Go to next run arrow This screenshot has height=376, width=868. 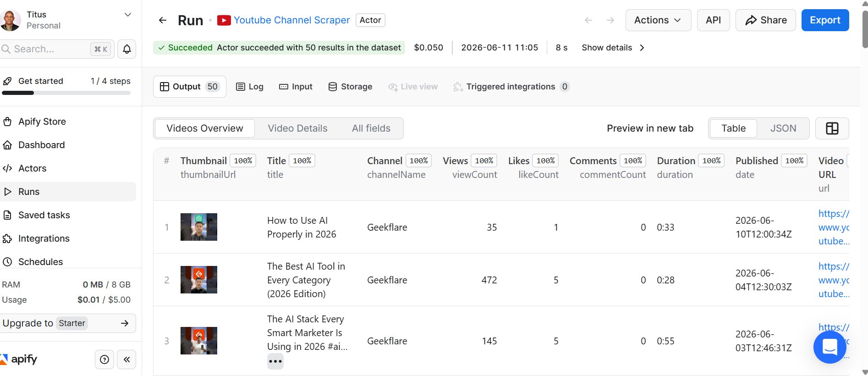coord(610,20)
